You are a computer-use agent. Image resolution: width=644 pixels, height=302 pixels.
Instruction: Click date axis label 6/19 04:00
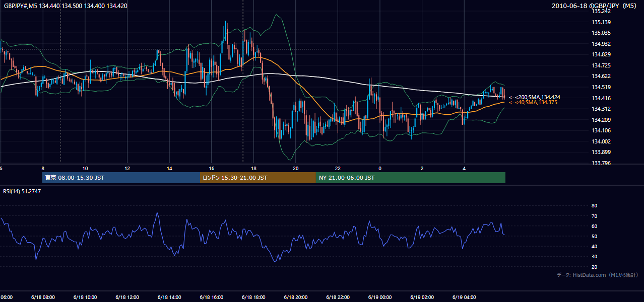464,297
